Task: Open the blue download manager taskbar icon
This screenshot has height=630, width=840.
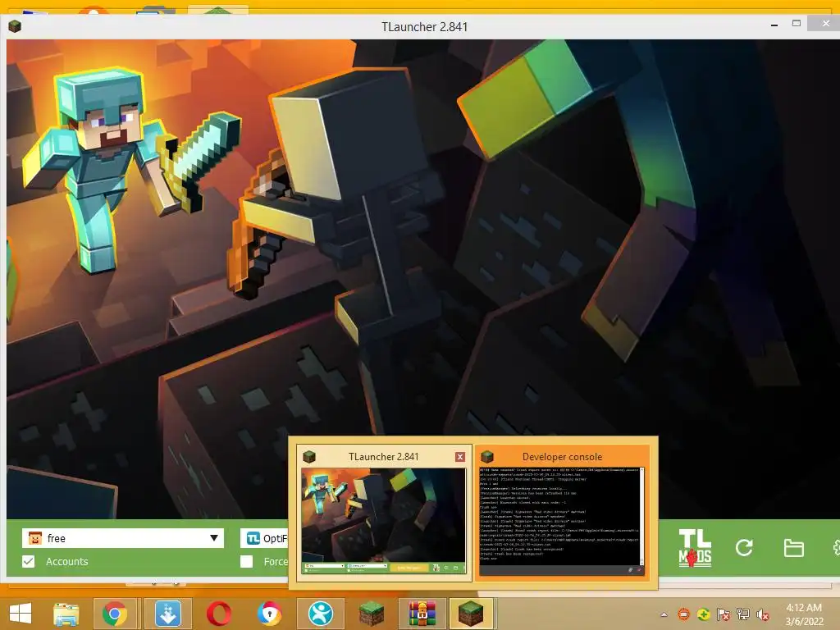Action: pyautogui.click(x=167, y=614)
